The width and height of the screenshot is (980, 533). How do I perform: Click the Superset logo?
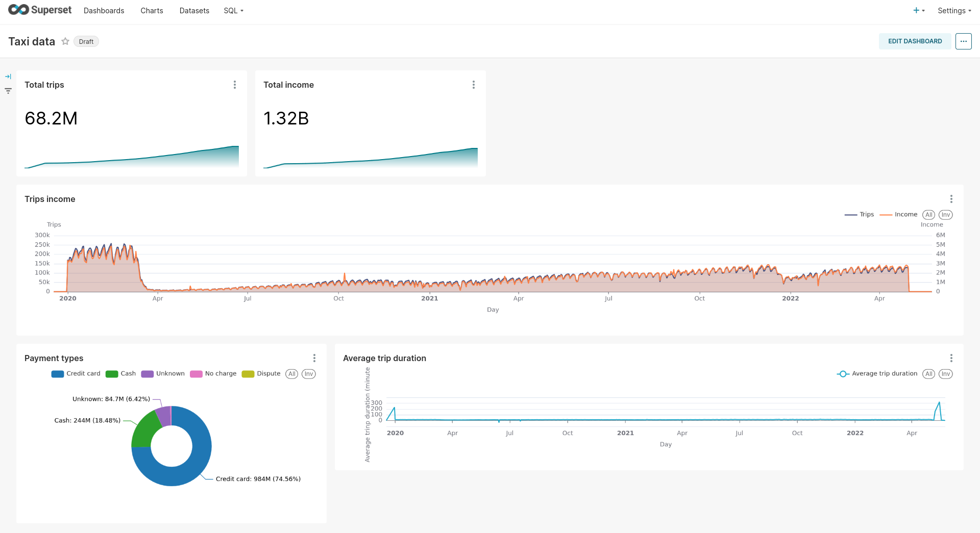tap(40, 10)
